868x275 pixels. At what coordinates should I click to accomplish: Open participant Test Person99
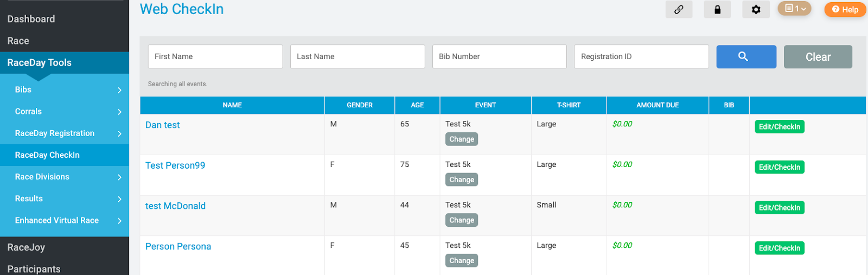[x=175, y=165]
